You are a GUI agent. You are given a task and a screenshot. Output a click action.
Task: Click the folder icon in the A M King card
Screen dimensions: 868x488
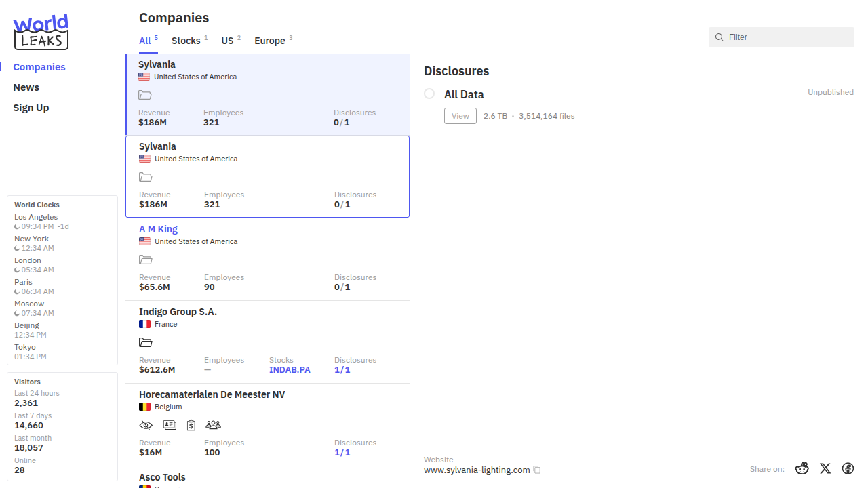146,260
